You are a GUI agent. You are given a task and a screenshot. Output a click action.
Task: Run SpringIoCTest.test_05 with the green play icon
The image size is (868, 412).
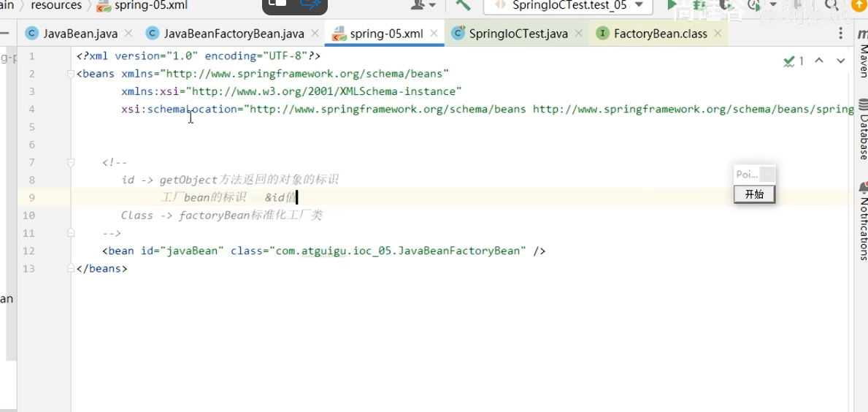(672, 5)
